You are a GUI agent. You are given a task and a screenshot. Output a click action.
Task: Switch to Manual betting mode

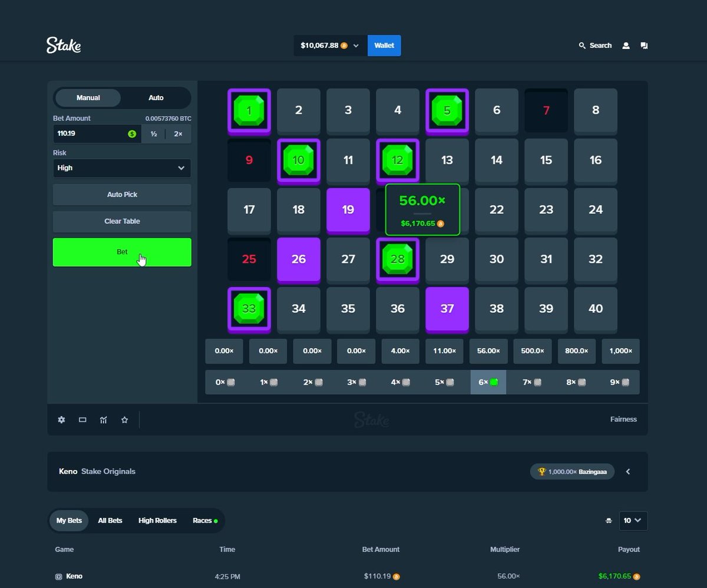point(88,98)
